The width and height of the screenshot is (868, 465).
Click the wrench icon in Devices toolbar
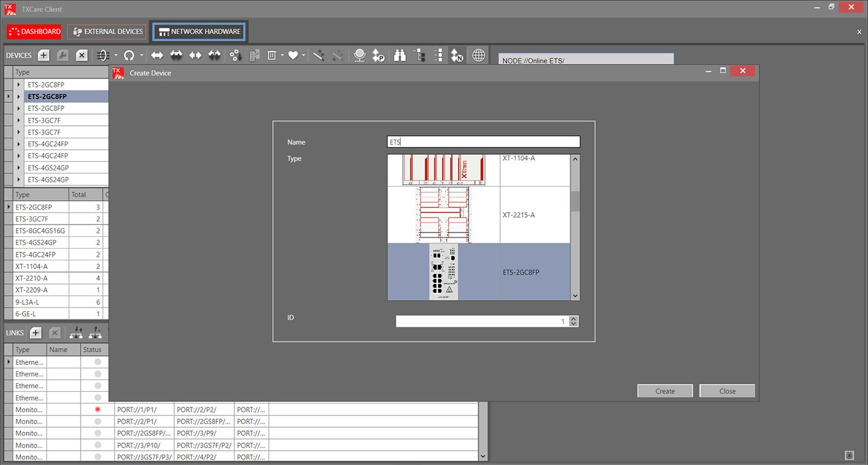click(63, 55)
